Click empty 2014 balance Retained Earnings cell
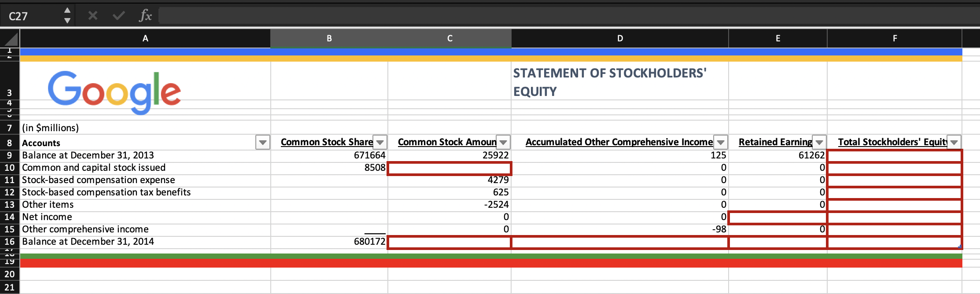Screen dimensions: 980x294 (x=778, y=242)
